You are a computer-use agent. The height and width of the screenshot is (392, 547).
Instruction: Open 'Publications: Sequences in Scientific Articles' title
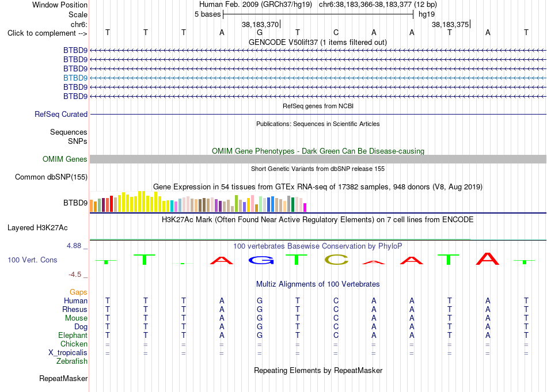coord(318,124)
